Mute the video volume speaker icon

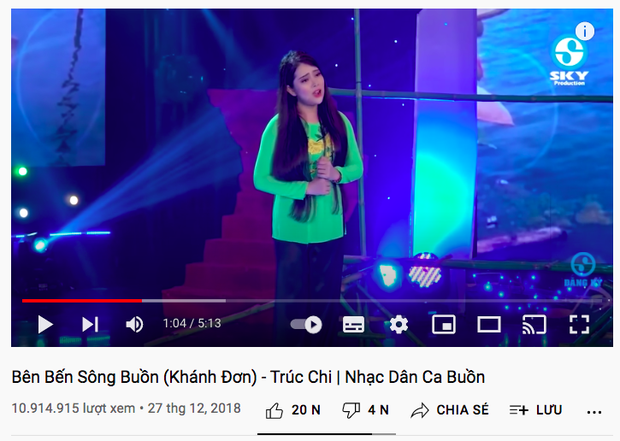point(134,324)
